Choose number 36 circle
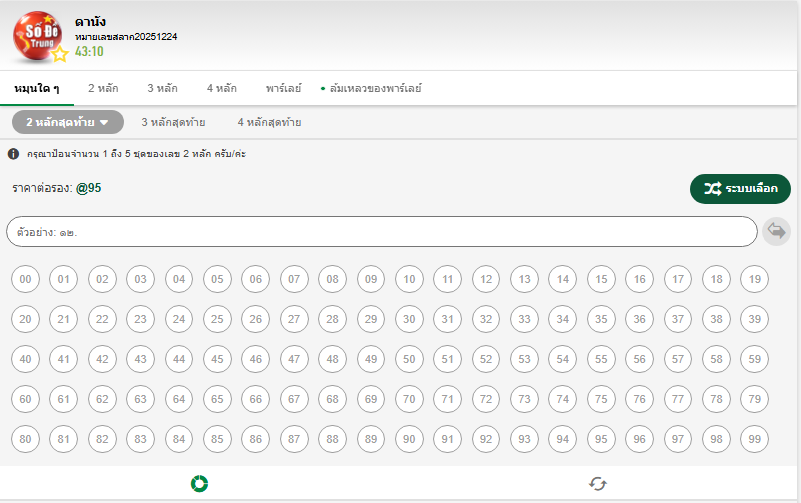Viewport: 801px width, 503px height. coord(640,319)
